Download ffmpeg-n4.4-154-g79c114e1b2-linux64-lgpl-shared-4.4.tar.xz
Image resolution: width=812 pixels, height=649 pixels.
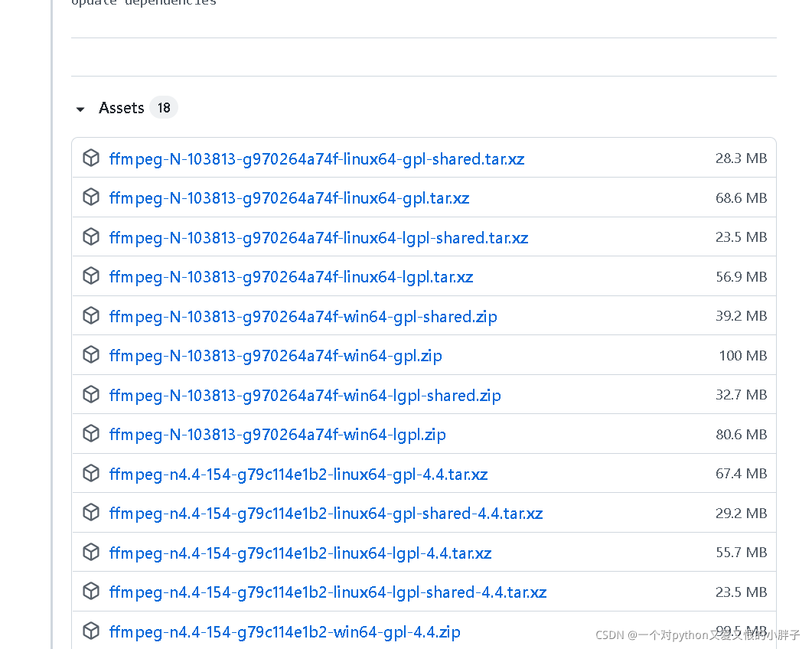tap(328, 592)
